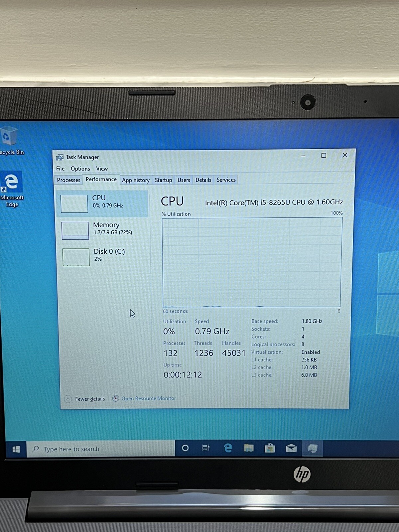The width and height of the screenshot is (399, 532).
Task: Click the CPU utilization graph
Action: 252,262
